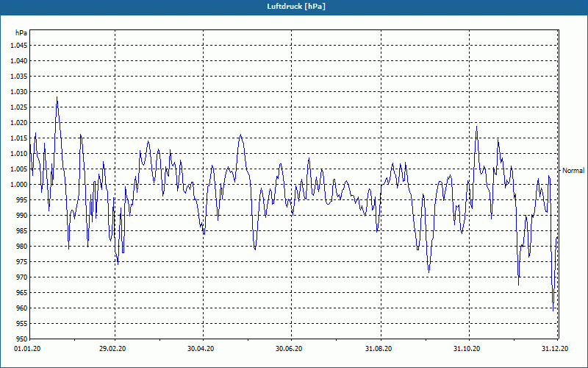Select the hPa unit label on axis
This screenshot has width=588, height=368.
pyautogui.click(x=21, y=32)
